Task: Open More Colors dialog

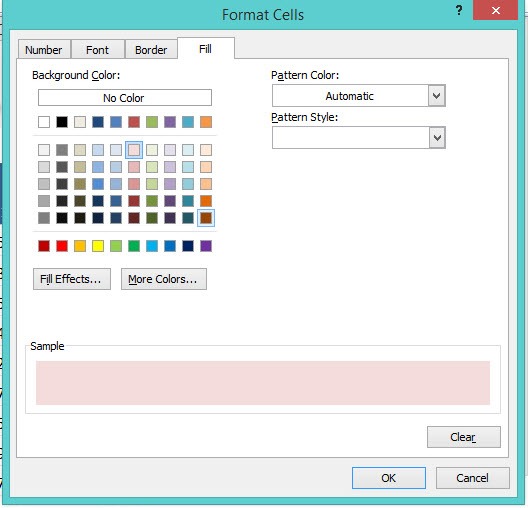Action: pyautogui.click(x=164, y=279)
